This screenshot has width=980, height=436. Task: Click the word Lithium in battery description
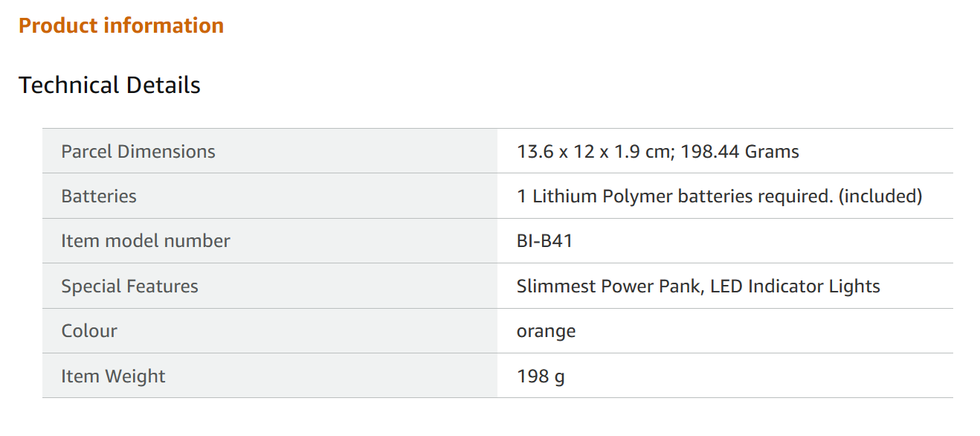point(564,196)
